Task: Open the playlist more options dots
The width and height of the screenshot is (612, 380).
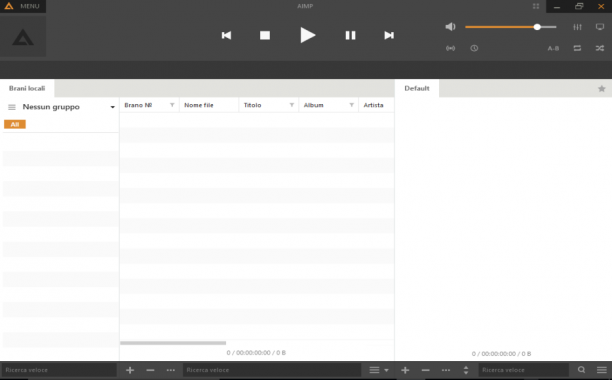Action: coord(446,370)
